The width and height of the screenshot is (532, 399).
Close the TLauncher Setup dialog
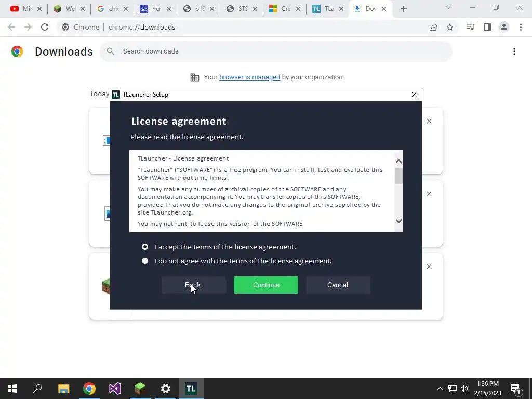(414, 95)
